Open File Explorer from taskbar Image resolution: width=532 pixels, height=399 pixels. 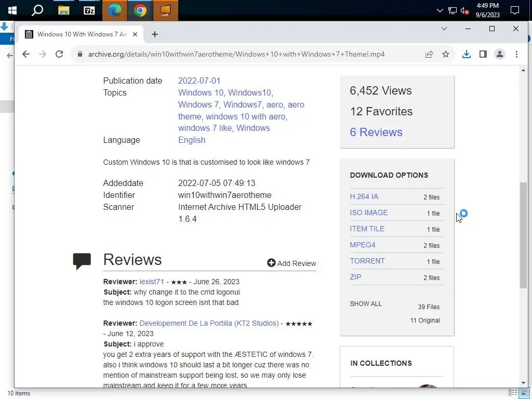coord(63,10)
